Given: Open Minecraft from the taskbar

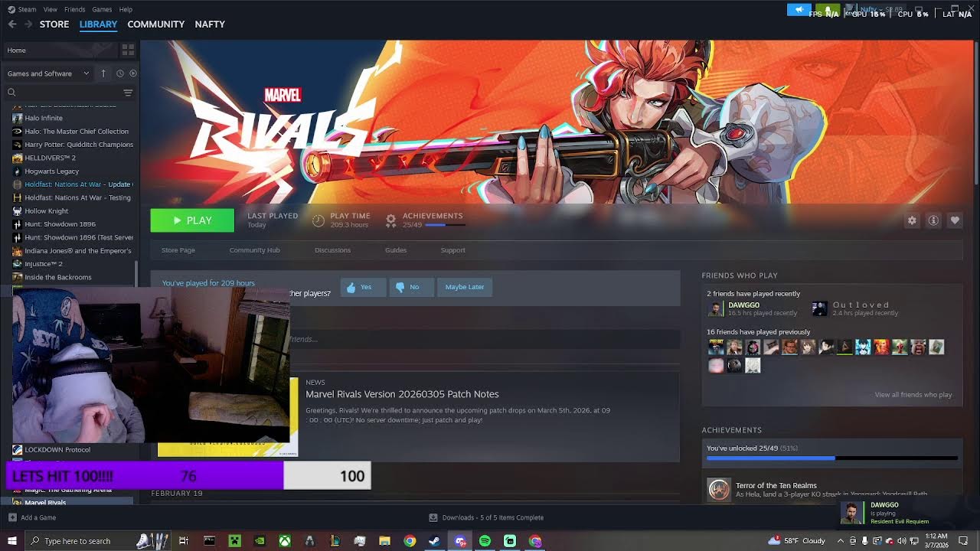Looking at the screenshot, I should click(234, 541).
